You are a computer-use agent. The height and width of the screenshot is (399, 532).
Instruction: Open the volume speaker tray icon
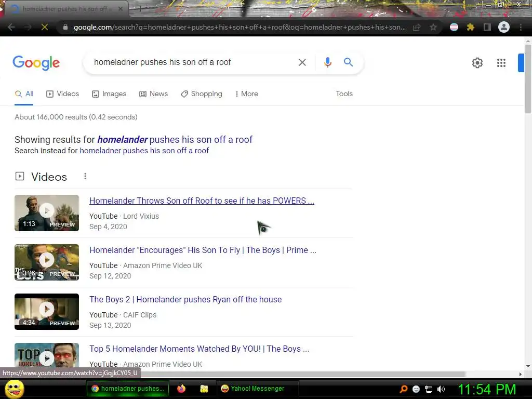[x=441, y=389]
